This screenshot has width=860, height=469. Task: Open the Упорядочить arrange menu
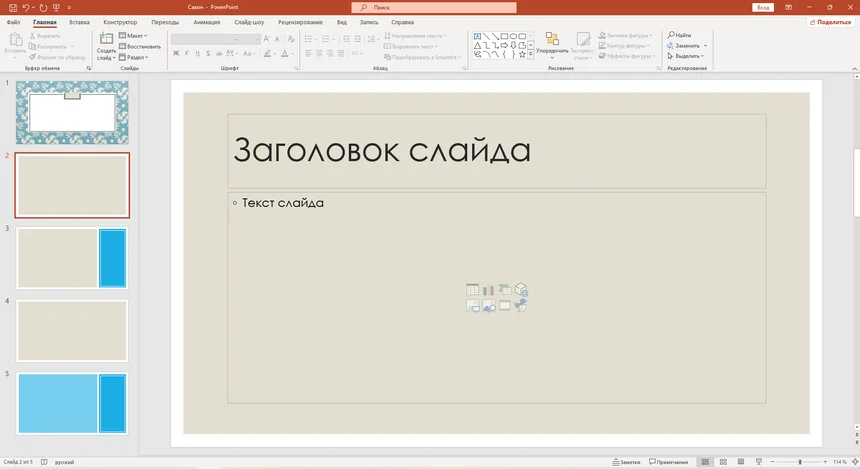point(552,46)
